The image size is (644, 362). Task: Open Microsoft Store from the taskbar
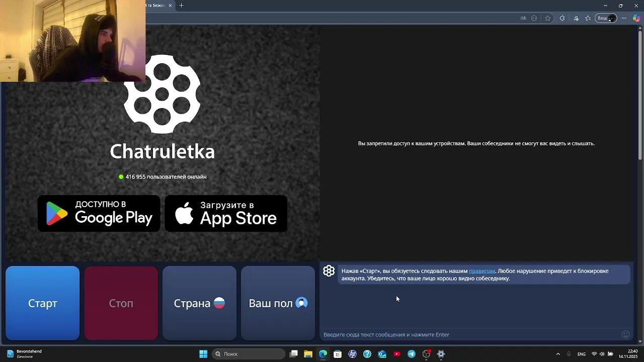tap(338, 354)
